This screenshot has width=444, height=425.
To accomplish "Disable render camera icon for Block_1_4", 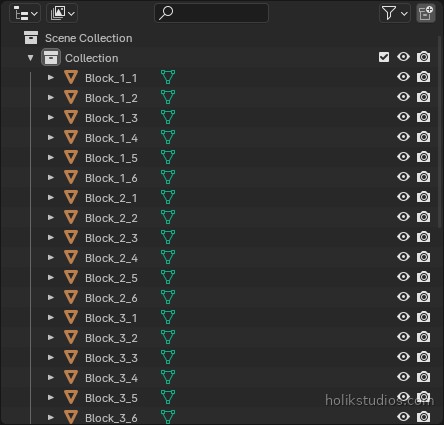I will click(423, 137).
